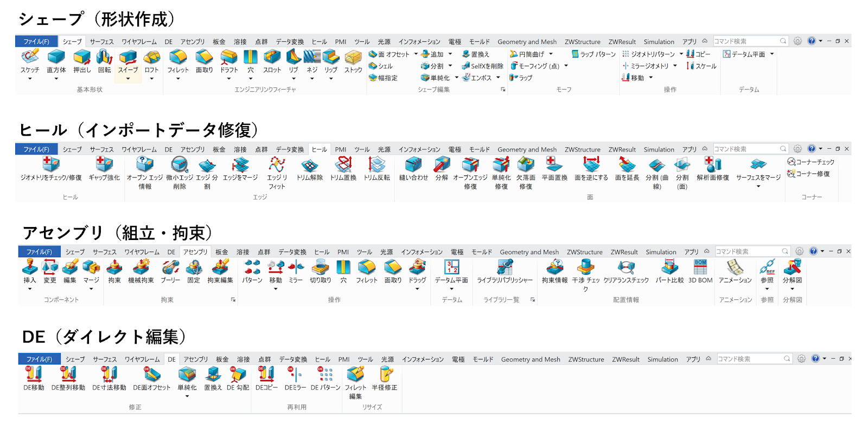Click the ロフト (Loft) shape icon
This screenshot has height=429, width=868.
coord(151,57)
